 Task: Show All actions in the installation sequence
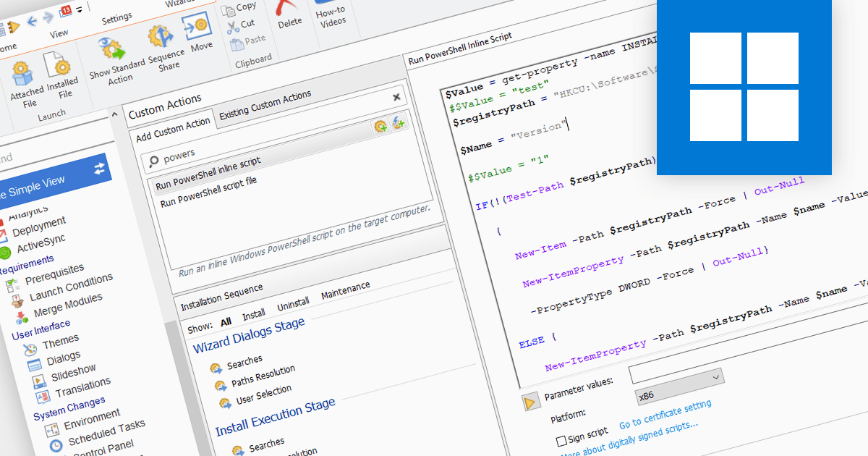(x=226, y=321)
